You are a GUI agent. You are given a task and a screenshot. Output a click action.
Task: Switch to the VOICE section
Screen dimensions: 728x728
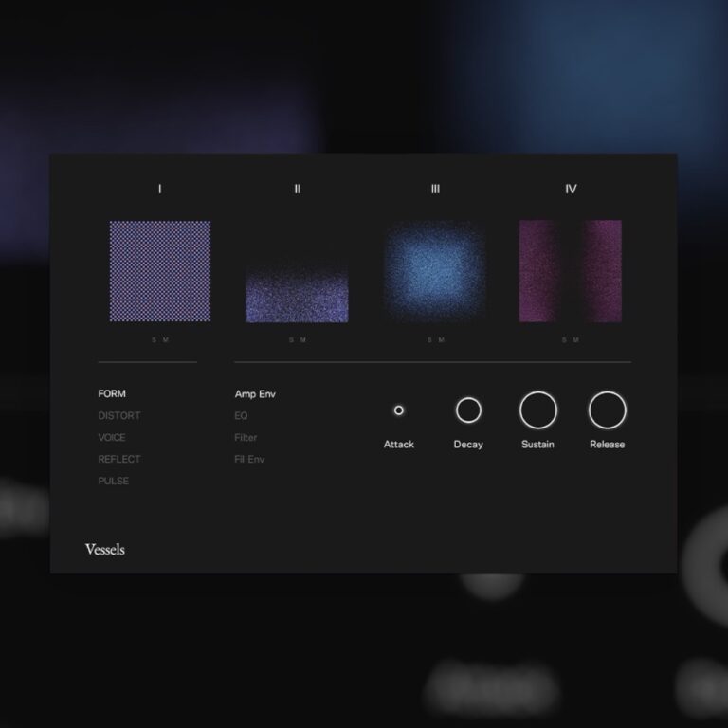coord(112,437)
